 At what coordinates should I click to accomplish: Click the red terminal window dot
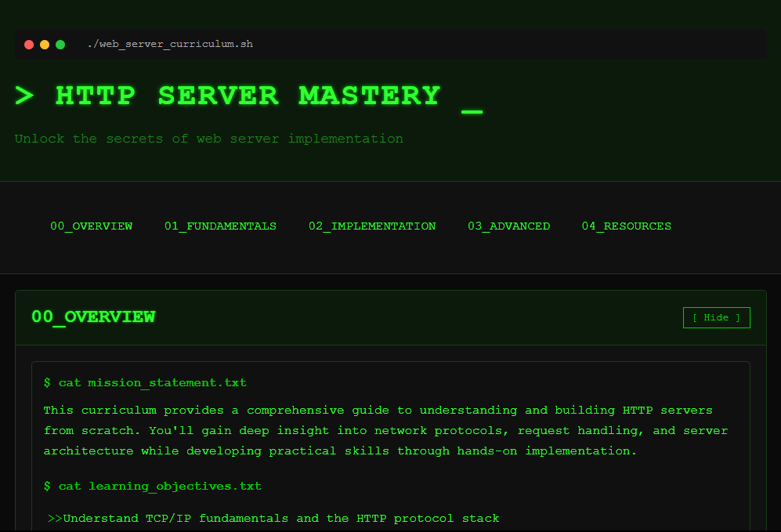click(x=29, y=45)
